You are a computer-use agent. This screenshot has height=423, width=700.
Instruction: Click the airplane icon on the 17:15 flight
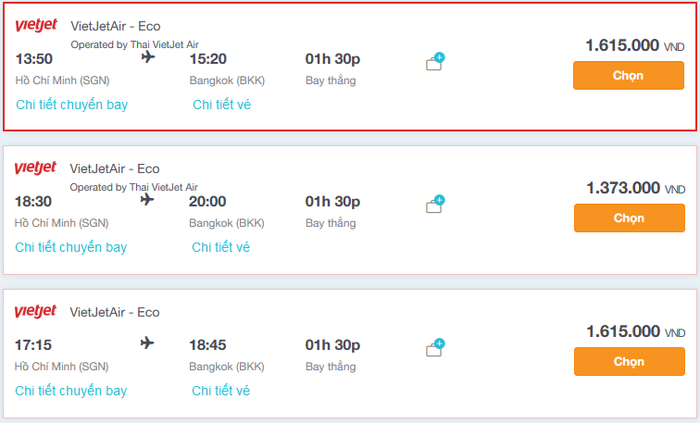[x=147, y=343]
